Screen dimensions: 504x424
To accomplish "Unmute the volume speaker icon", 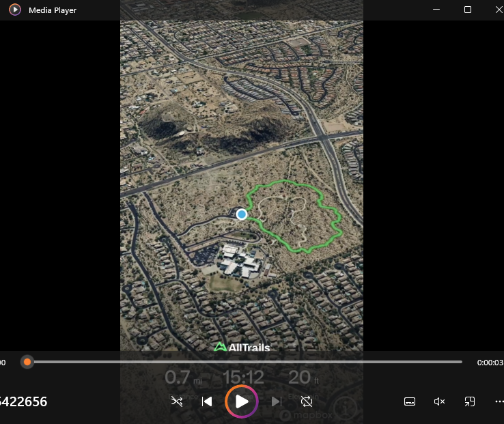I will click(x=439, y=401).
